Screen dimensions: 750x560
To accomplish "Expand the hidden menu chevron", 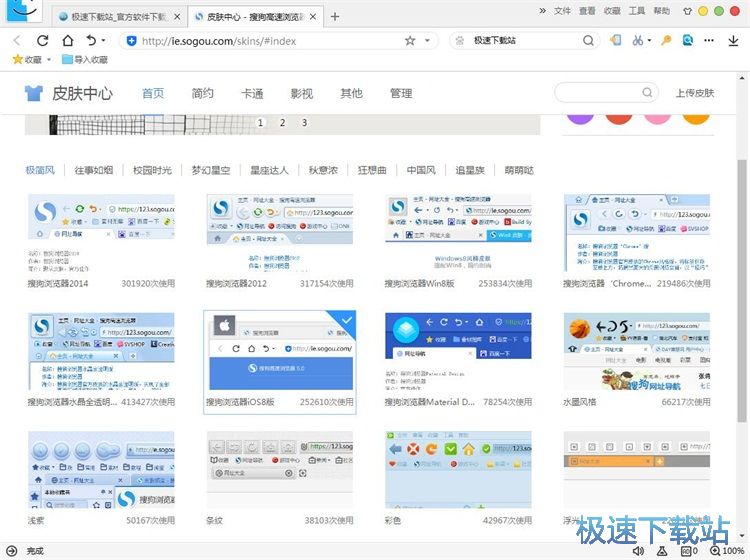I will (542, 11).
